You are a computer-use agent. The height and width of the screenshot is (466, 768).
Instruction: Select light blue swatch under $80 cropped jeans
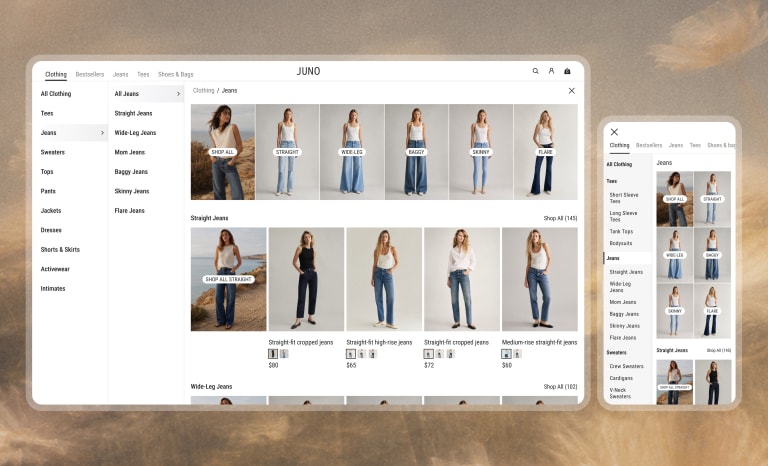[x=284, y=354]
